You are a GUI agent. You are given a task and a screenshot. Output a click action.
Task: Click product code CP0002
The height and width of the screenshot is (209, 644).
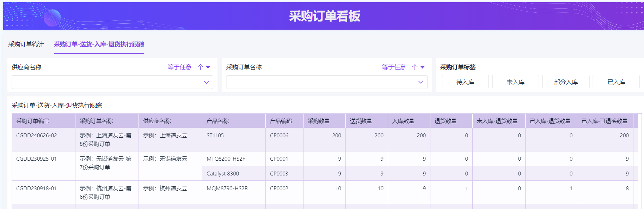(x=279, y=189)
